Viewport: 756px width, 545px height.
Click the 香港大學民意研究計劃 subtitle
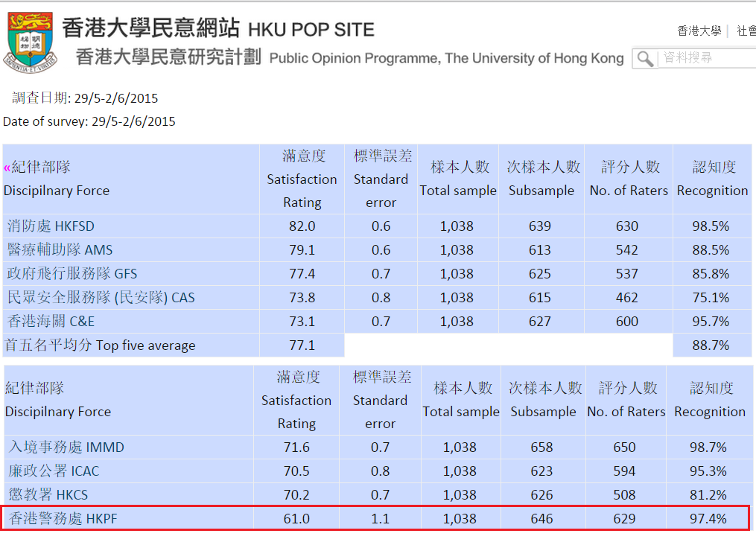(x=168, y=57)
